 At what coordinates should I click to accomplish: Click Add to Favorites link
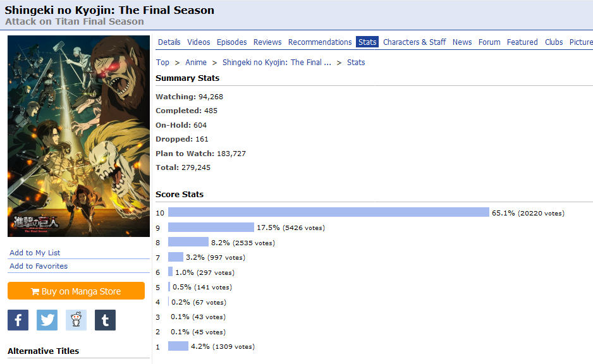(39, 266)
